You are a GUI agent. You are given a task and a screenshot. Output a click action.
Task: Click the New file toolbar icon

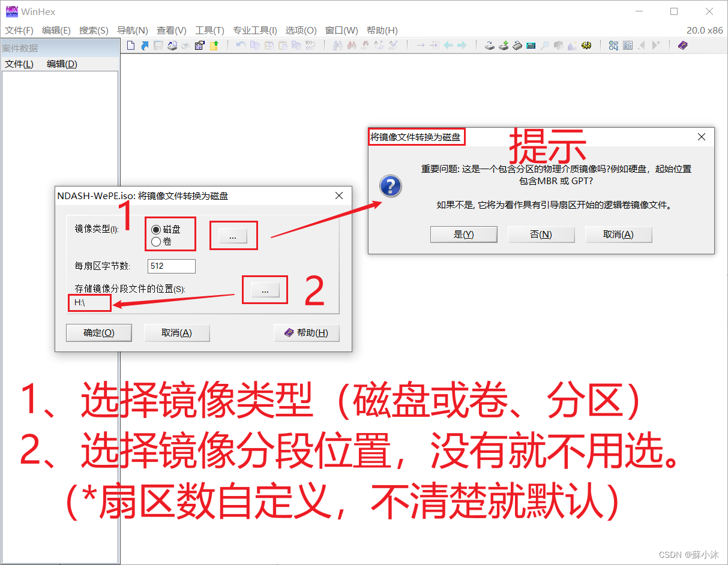[x=130, y=46]
